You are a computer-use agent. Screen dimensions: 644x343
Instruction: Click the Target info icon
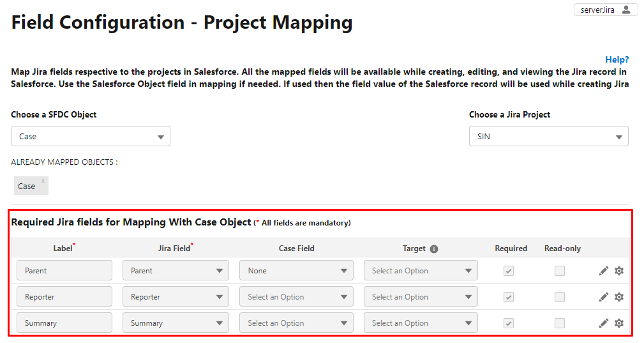[434, 249]
